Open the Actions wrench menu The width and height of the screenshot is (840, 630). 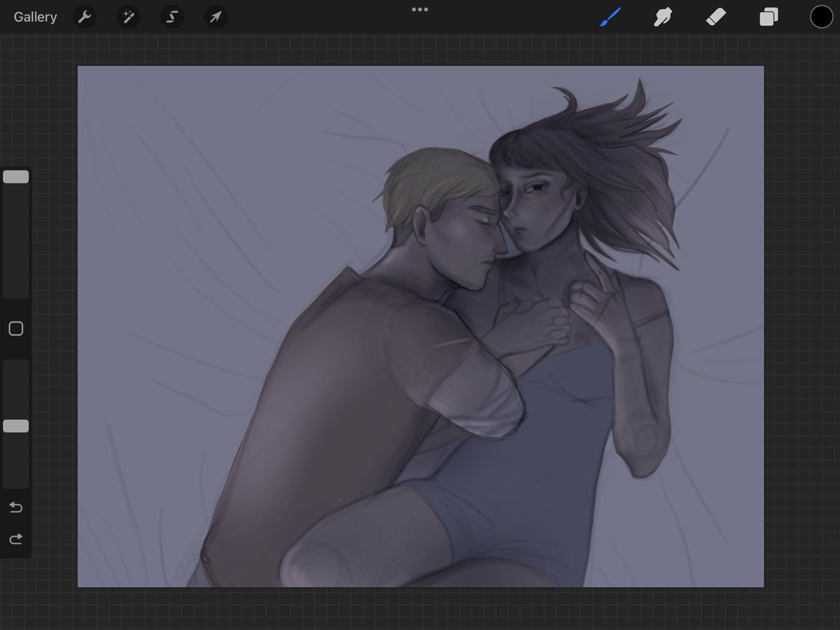[x=85, y=17]
